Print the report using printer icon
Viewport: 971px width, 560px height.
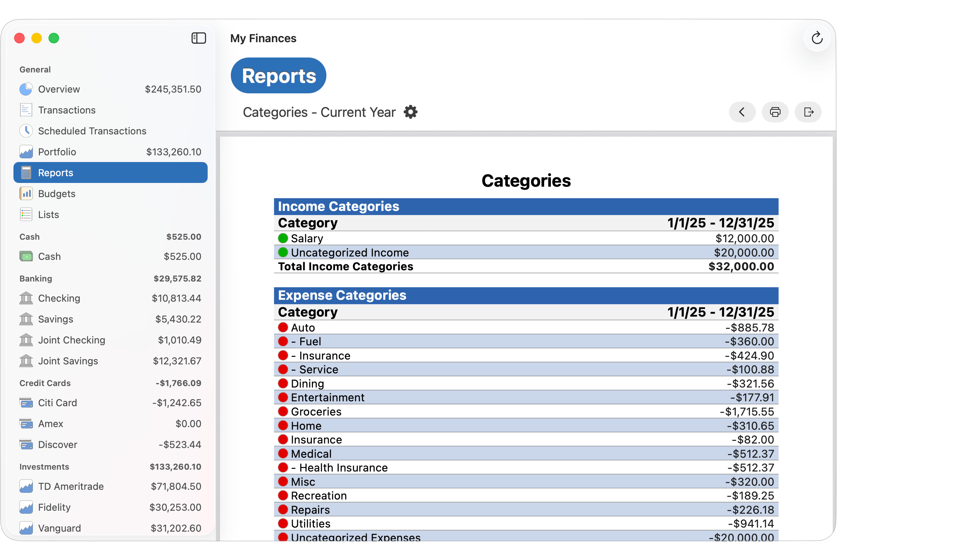point(775,112)
